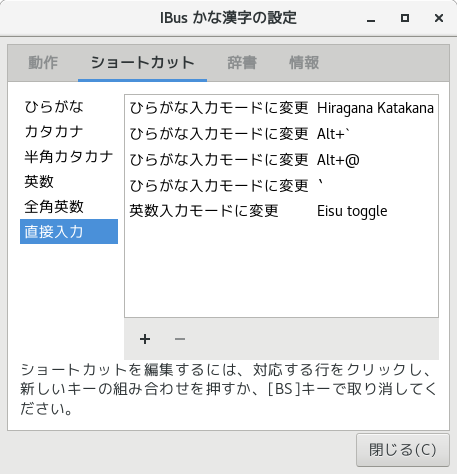Select the 英数入力モードに変更 row label
Image resolution: width=457 pixels, height=474 pixels.
204,211
